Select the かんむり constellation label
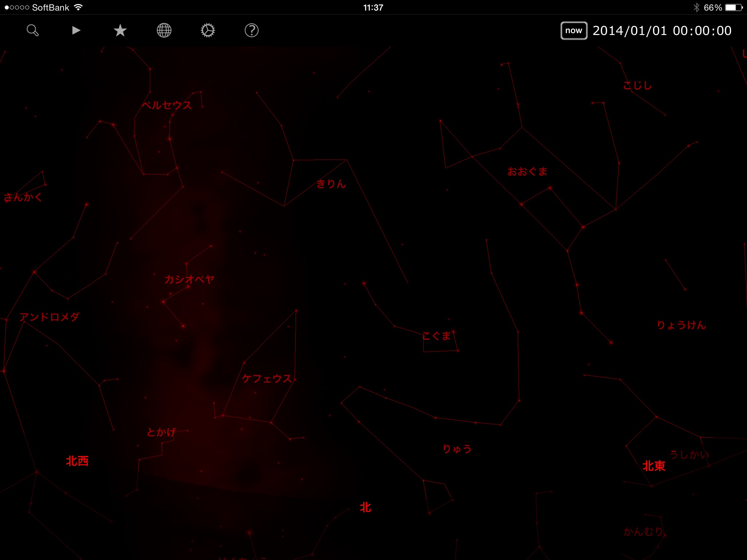The width and height of the screenshot is (747, 560). point(643,532)
